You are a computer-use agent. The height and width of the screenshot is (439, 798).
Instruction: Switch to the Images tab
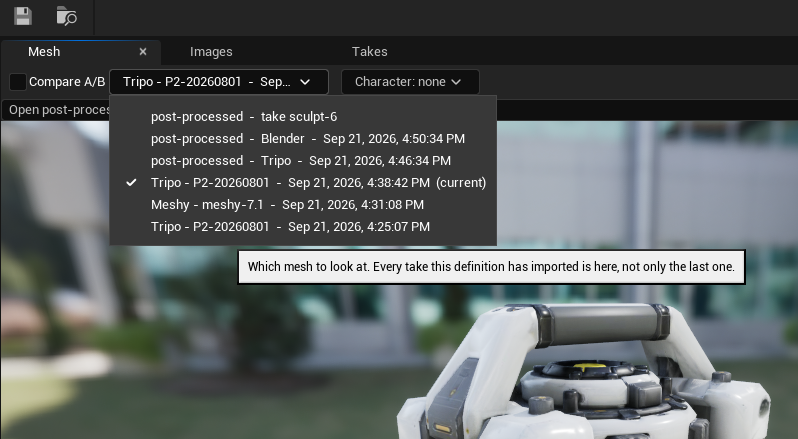211,51
